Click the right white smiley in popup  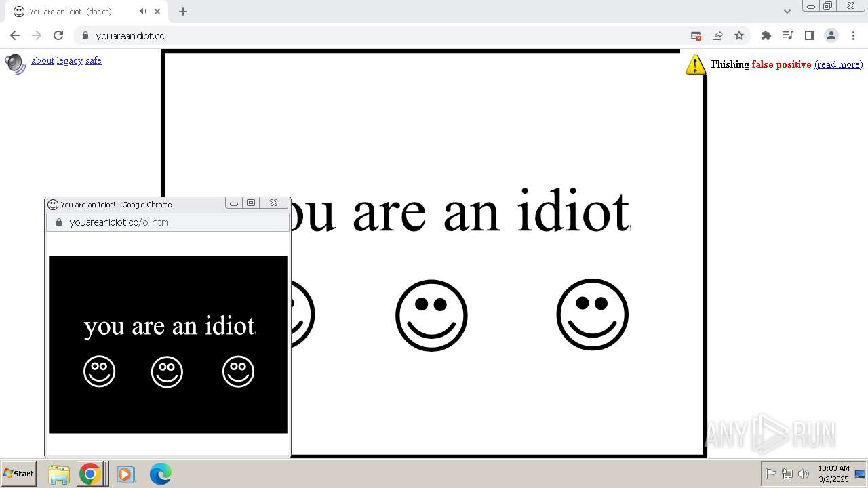coord(238,371)
